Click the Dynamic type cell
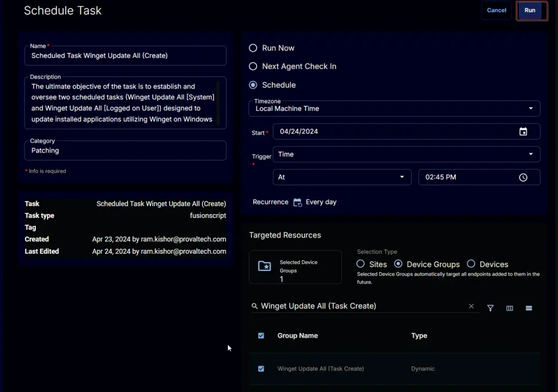 pos(423,369)
